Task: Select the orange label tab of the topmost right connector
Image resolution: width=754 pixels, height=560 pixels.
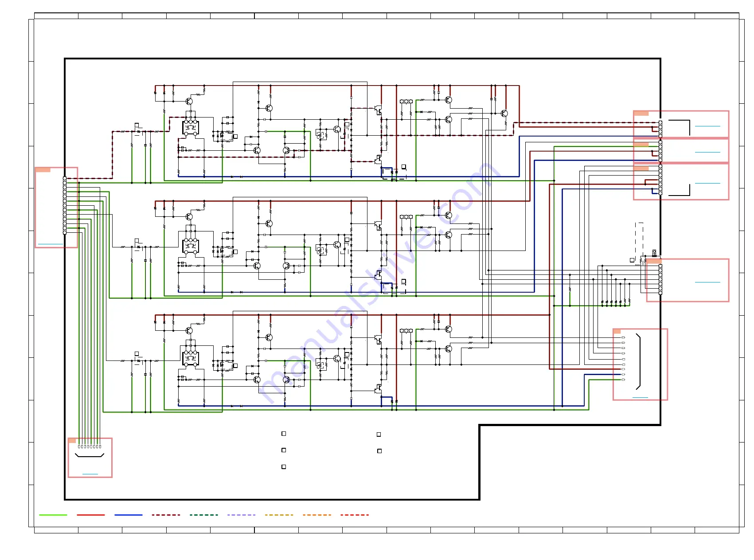Action: tap(641, 114)
